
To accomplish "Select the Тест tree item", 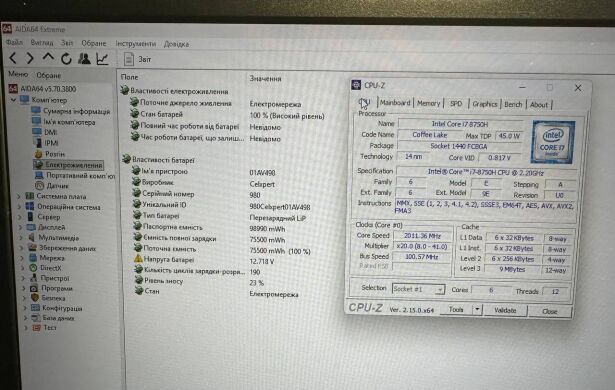I will point(50,327).
